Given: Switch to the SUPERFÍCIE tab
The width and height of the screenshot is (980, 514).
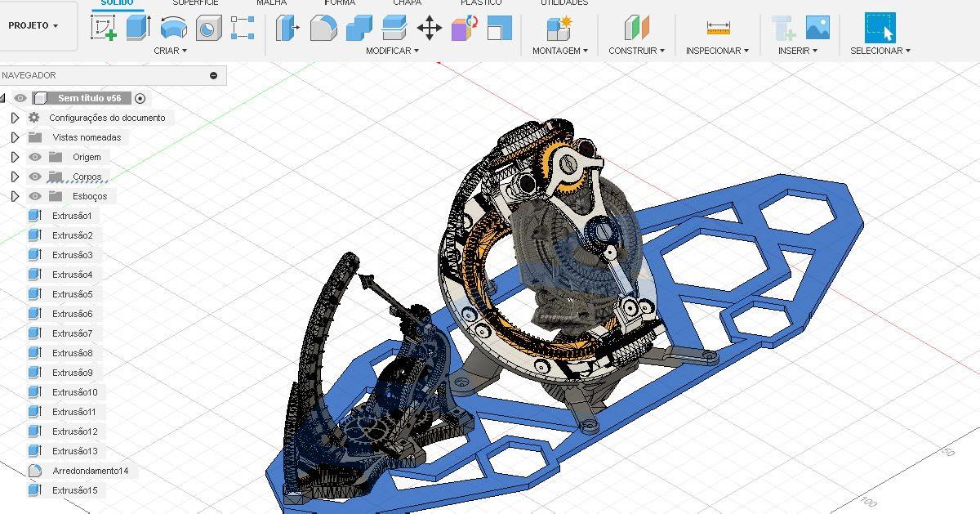Looking at the screenshot, I should click(195, 3).
